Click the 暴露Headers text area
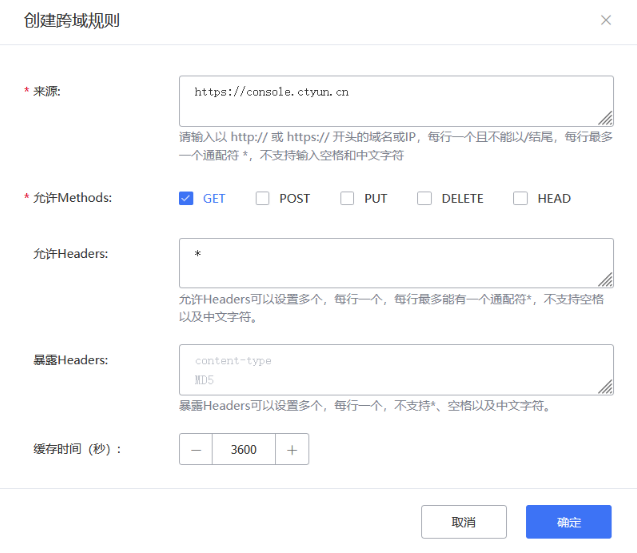Screen dimensions: 637x553 pyautogui.click(x=396, y=370)
